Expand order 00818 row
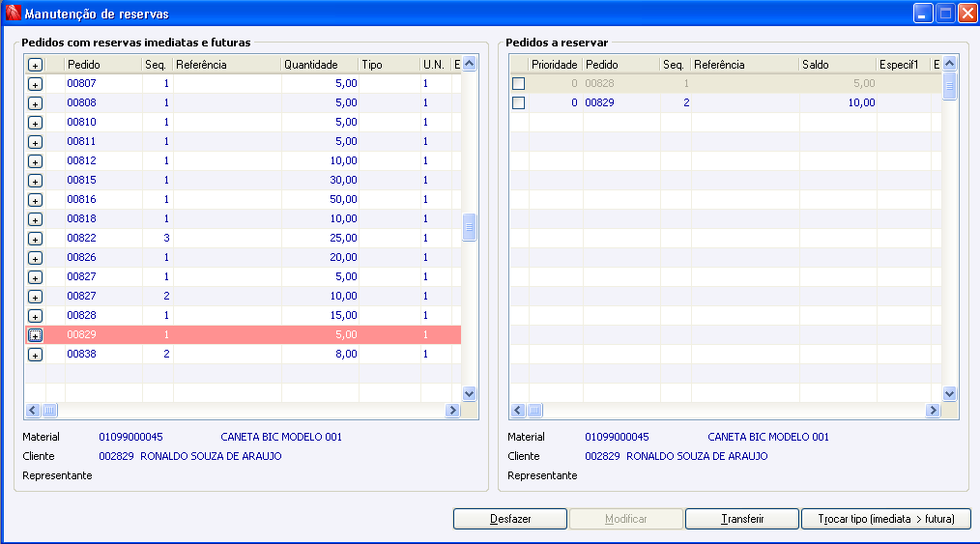 (x=35, y=220)
